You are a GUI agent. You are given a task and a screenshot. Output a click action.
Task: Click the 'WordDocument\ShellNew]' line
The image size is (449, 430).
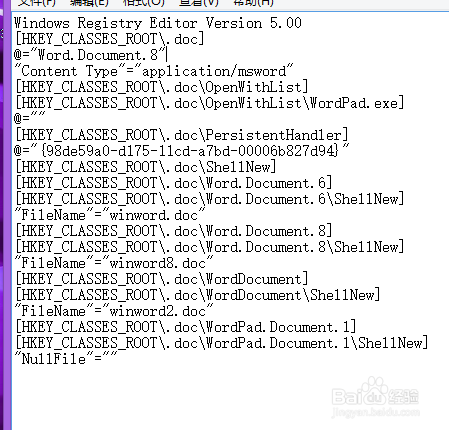point(198,295)
